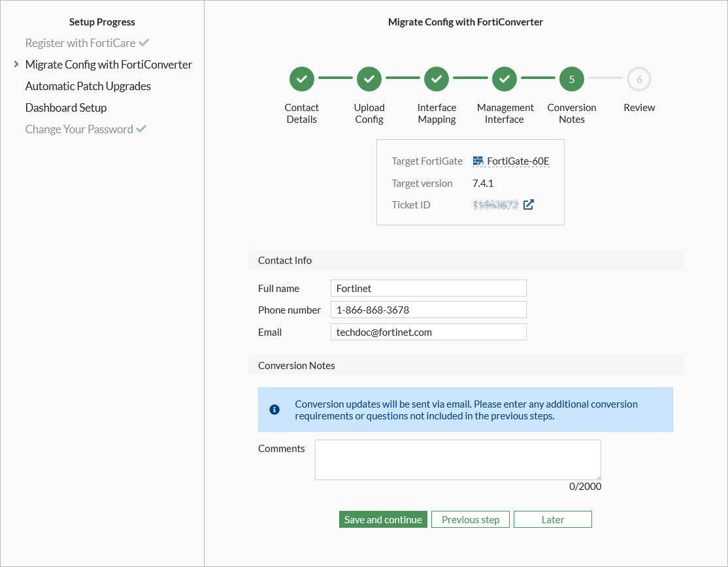Click the Contact Details step circle
Viewport: 728px width, 567px height.
tap(302, 79)
